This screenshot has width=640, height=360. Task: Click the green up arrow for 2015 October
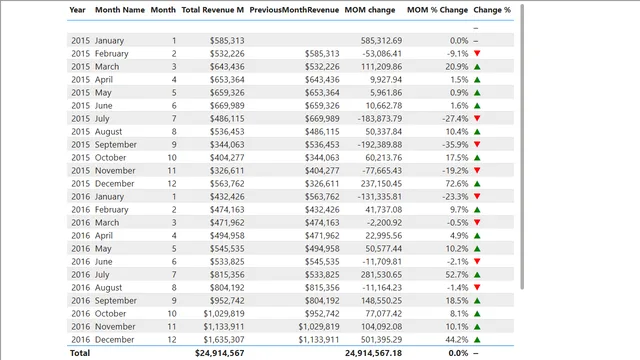pyautogui.click(x=477, y=158)
